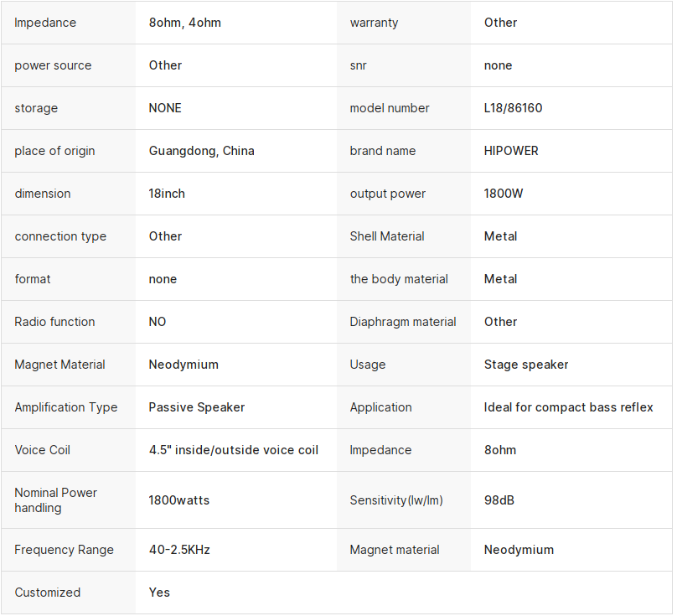Click the Customized Yes value
This screenshot has width=677, height=616.
click(x=159, y=593)
